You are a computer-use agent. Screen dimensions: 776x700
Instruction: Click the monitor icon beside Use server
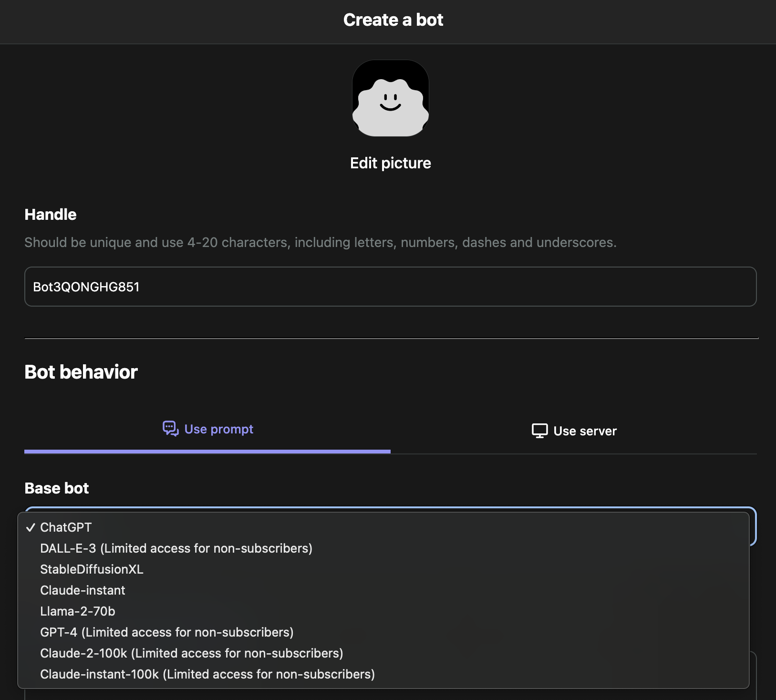(x=539, y=431)
